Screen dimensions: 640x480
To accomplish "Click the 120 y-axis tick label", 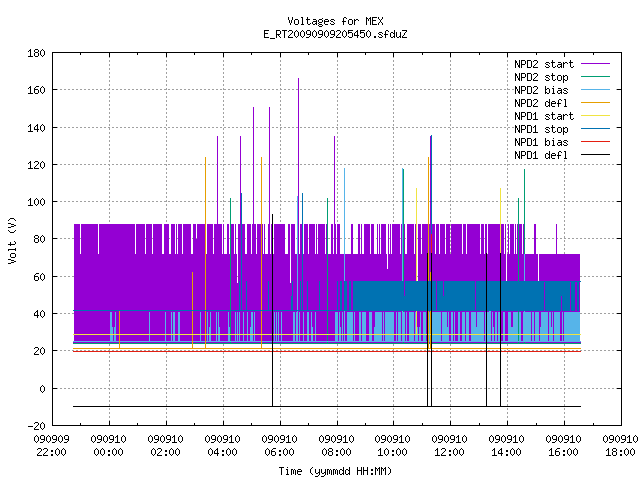I will [x=36, y=165].
